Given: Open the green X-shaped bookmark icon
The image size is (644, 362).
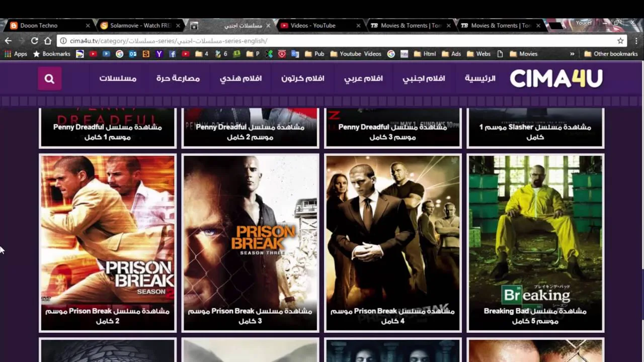Looking at the screenshot, I should [269, 54].
